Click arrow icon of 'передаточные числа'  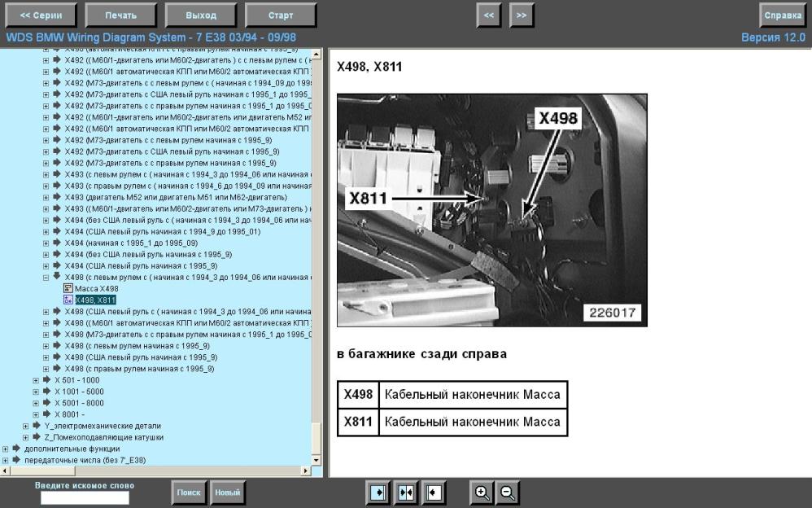(x=16, y=459)
